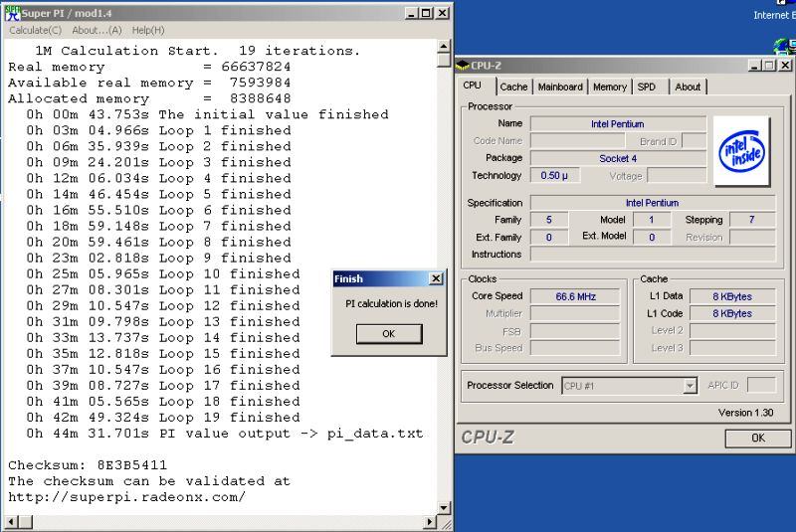
Task: Minimize the CPU-Z window
Action: pyautogui.click(x=755, y=65)
